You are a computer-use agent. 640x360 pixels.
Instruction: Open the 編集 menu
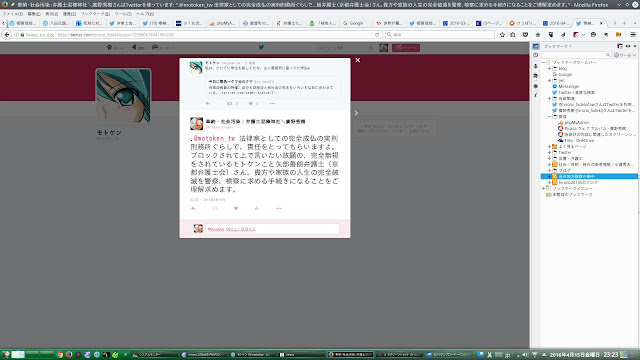[34, 14]
